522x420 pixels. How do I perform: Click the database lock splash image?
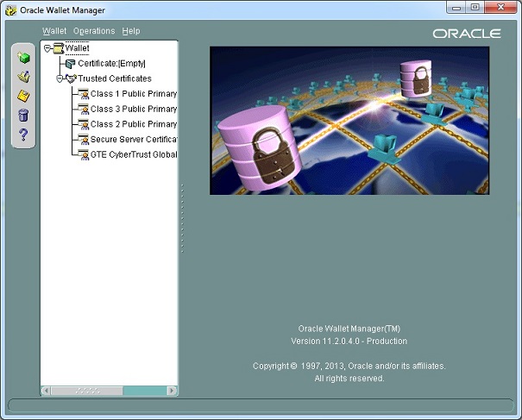tap(349, 121)
